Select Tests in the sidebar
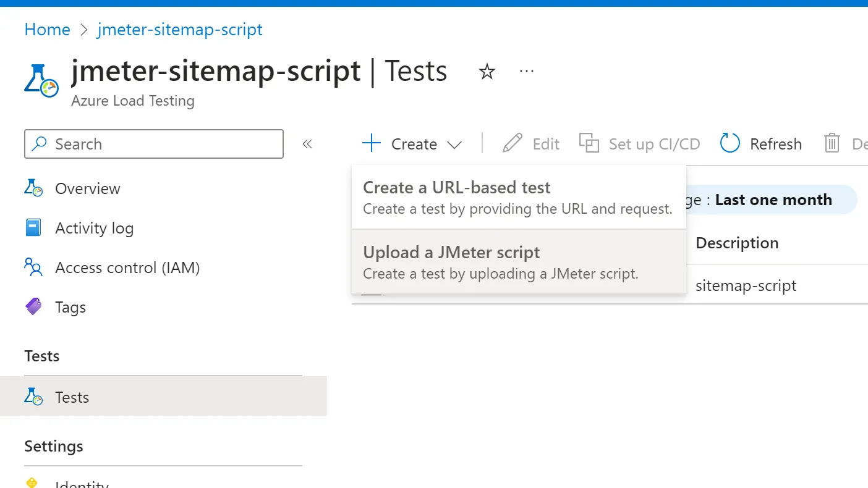 [x=72, y=397]
